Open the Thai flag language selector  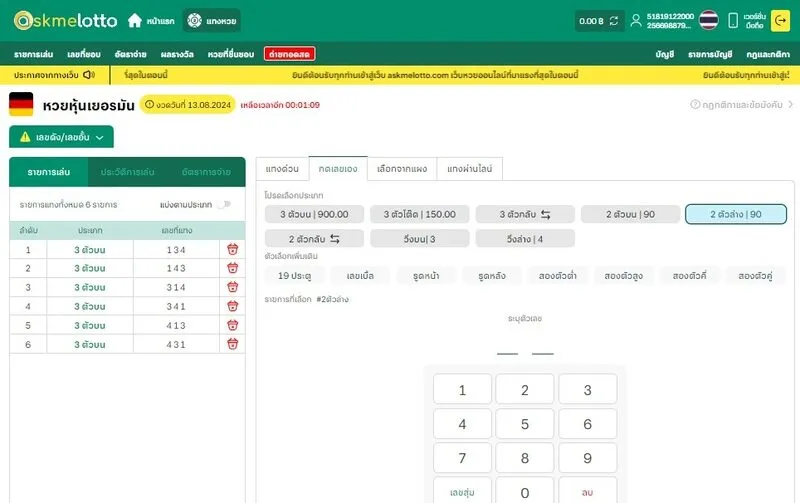click(708, 21)
